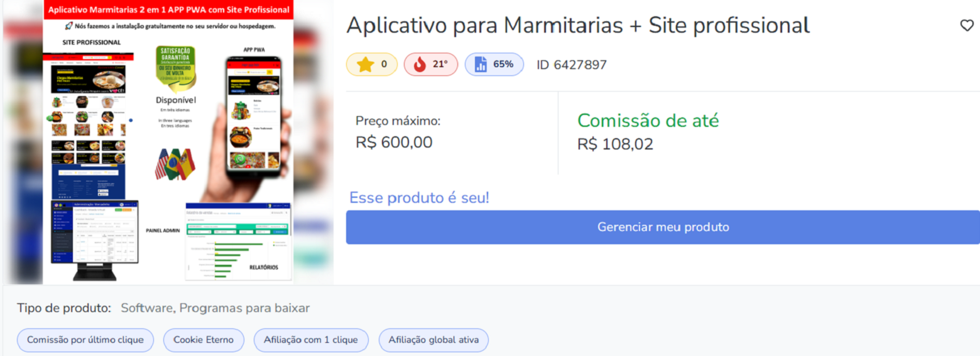
Task: Click the heart favorite icon
Action: pos(967,25)
